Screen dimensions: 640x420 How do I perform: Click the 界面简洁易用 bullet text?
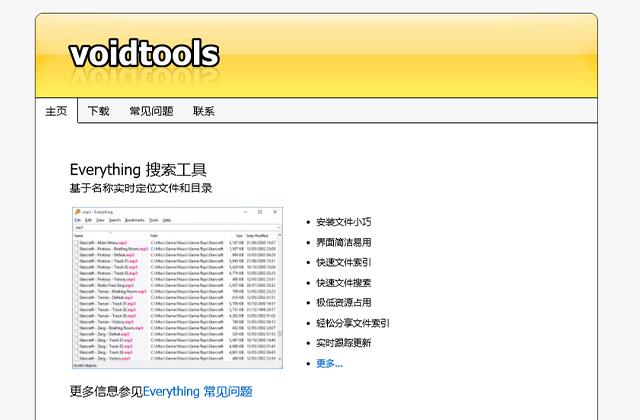[344, 242]
